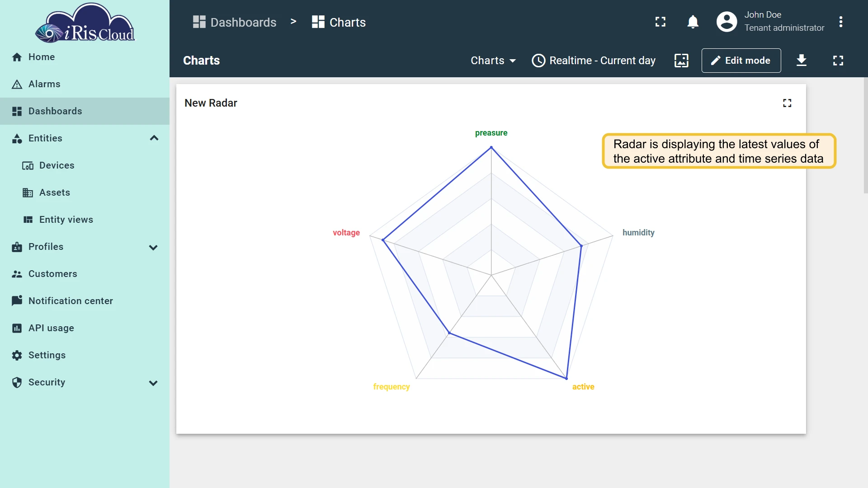This screenshot has width=868, height=488.
Task: Export dashboard using the download icon
Action: coord(802,61)
